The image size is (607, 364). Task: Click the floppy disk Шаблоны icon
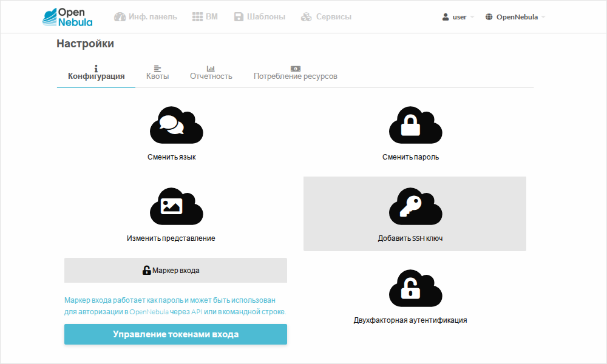click(239, 17)
